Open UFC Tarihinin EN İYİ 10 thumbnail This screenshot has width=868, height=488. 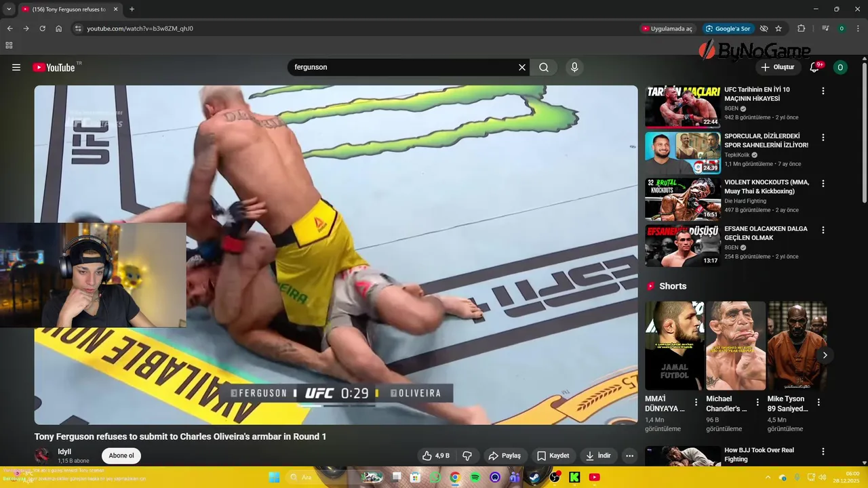682,106
